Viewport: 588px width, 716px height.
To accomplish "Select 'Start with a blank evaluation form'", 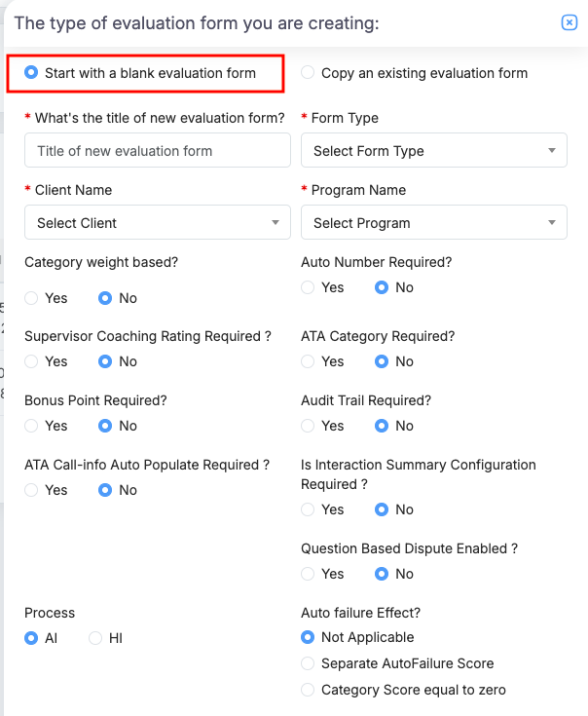I will [x=32, y=72].
